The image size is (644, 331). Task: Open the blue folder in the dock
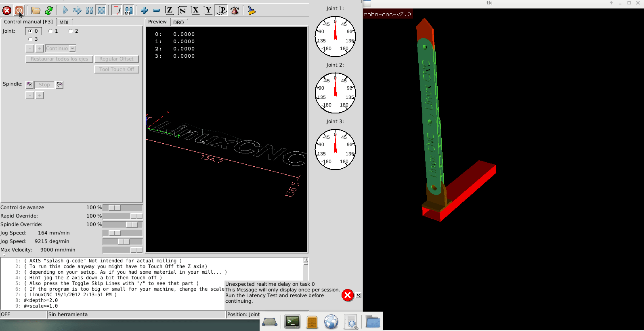[x=373, y=322]
